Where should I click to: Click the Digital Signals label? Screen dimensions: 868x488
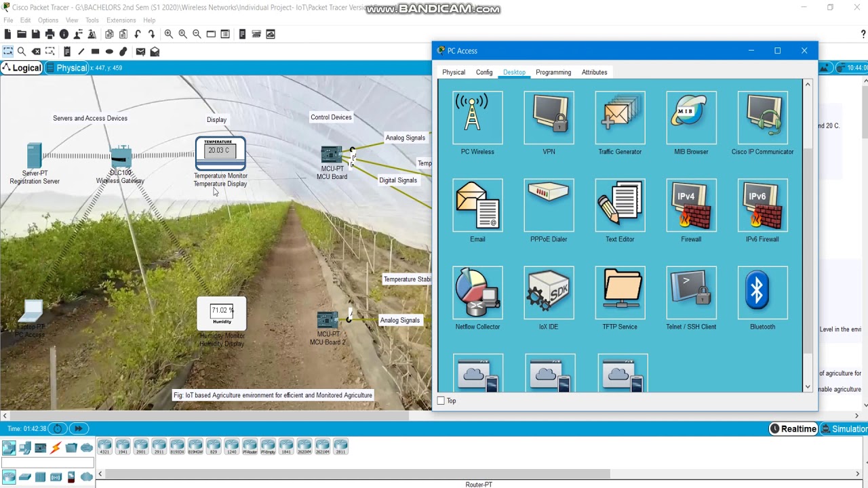(398, 180)
